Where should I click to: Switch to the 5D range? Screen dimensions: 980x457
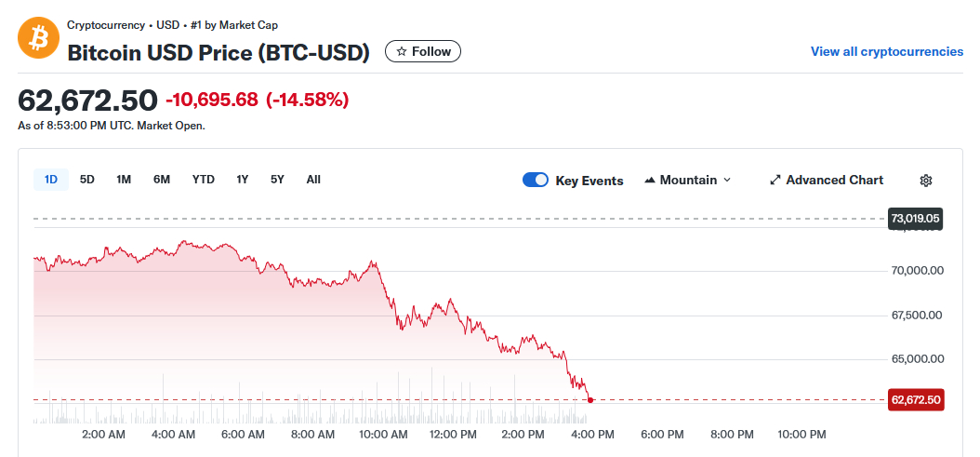click(87, 180)
